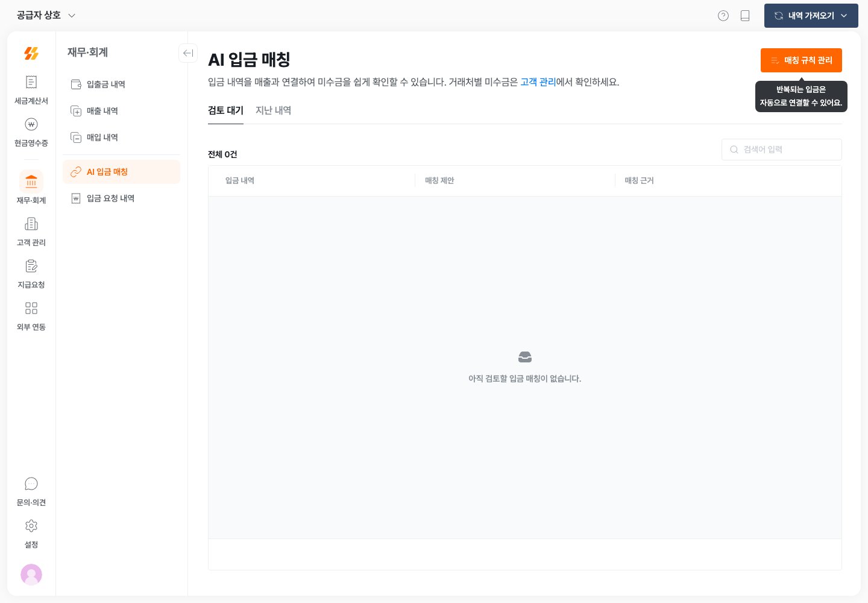Collapse the 재무·회계 submenu panel

(x=188, y=53)
